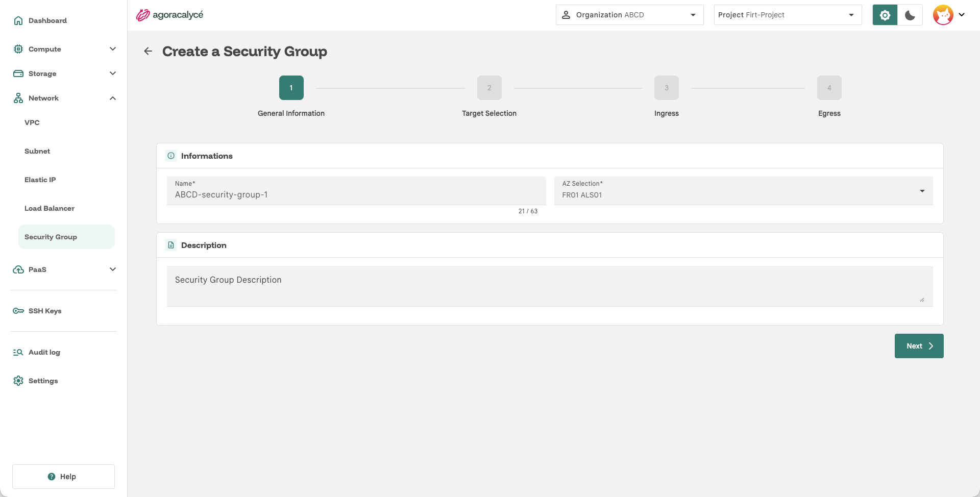Click the organization person icon
This screenshot has height=497, width=980.
pos(566,15)
